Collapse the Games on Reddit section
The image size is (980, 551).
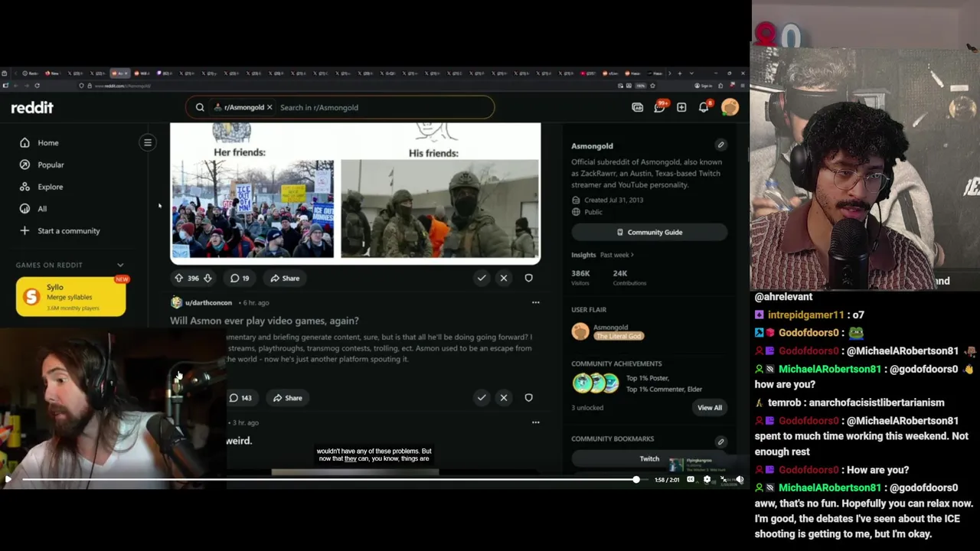click(120, 265)
